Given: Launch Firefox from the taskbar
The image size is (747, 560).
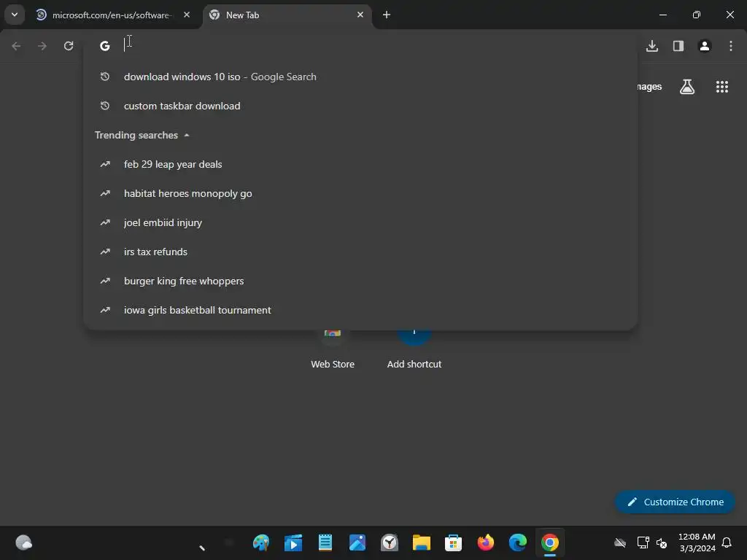Looking at the screenshot, I should pyautogui.click(x=485, y=542).
